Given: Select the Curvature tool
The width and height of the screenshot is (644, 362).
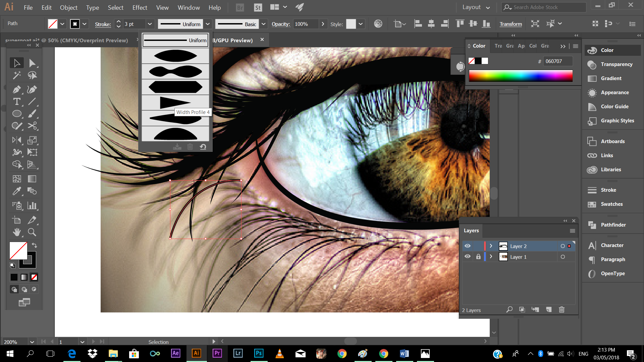Looking at the screenshot, I should pyautogui.click(x=32, y=89).
